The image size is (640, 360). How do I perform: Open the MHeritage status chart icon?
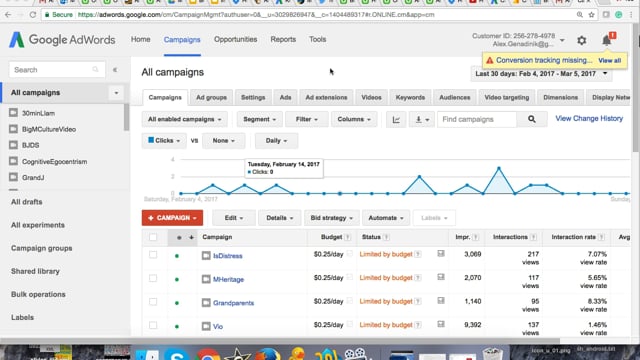click(x=441, y=278)
